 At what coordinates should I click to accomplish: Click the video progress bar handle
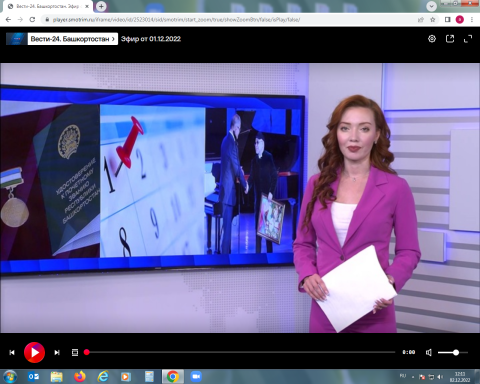87,352
